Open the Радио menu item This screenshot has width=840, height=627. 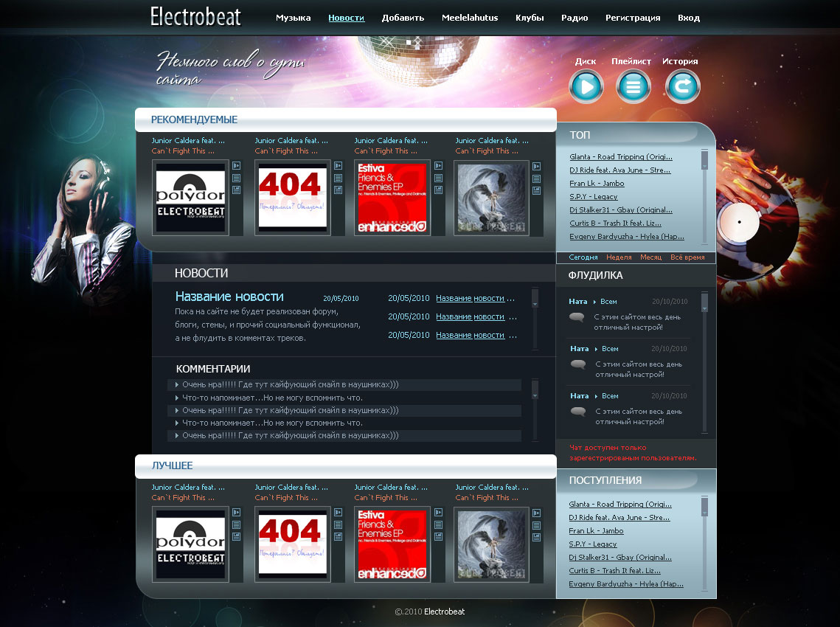point(575,18)
